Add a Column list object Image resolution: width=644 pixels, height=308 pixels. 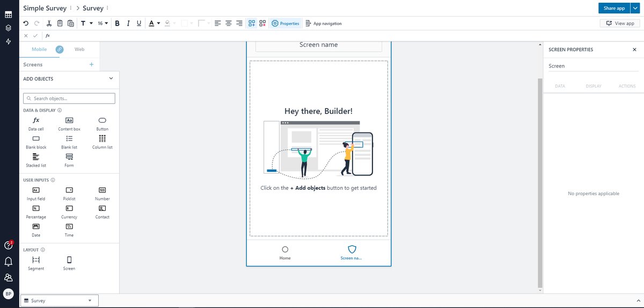pos(103,142)
